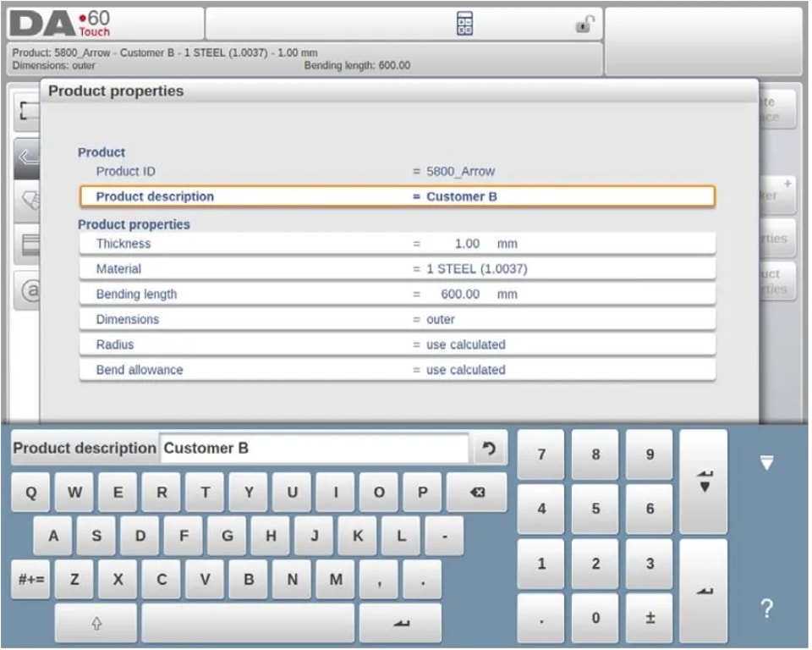The width and height of the screenshot is (812, 650).
Task: Select the Thickness row
Action: click(x=398, y=244)
